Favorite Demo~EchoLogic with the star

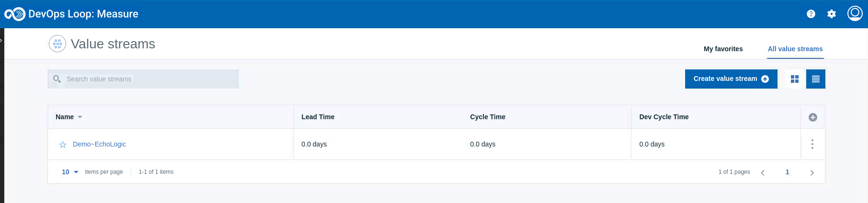click(x=63, y=145)
